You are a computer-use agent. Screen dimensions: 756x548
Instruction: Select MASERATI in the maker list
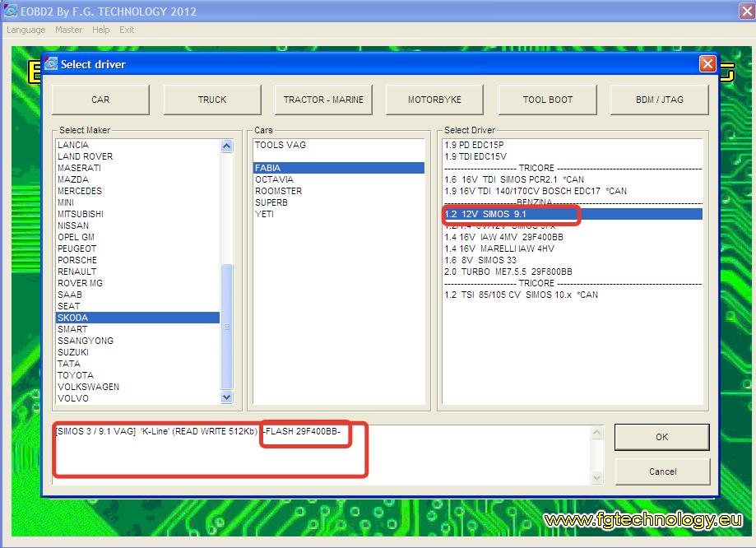pyautogui.click(x=138, y=169)
